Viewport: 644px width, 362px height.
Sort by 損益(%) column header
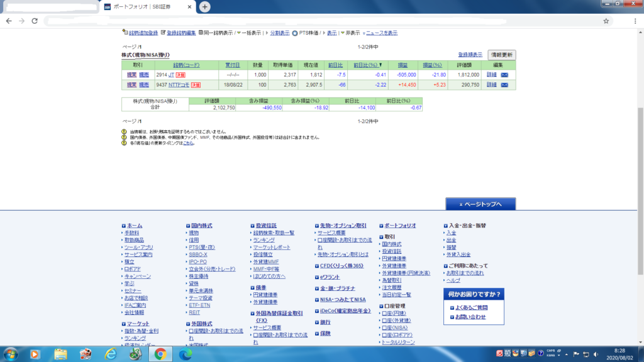(x=432, y=65)
